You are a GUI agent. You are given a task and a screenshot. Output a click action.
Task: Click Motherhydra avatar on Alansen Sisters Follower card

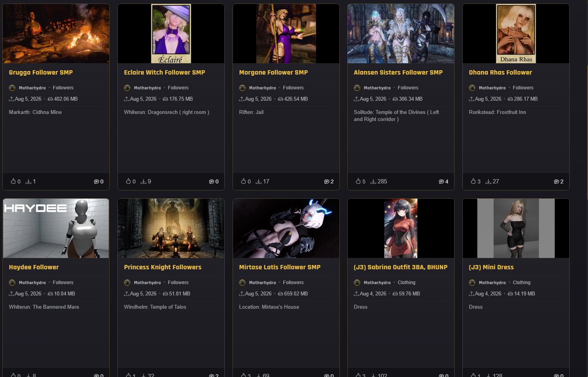click(357, 88)
